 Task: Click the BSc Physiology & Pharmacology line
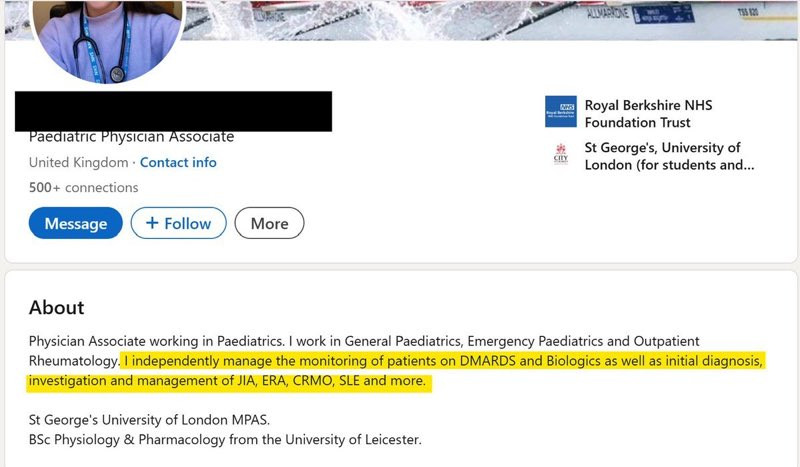[225, 439]
